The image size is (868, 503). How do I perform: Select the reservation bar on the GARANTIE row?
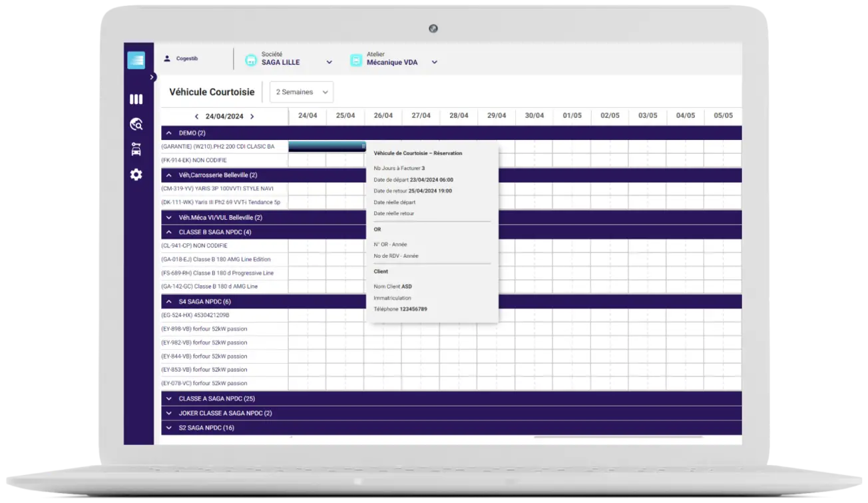click(x=326, y=147)
